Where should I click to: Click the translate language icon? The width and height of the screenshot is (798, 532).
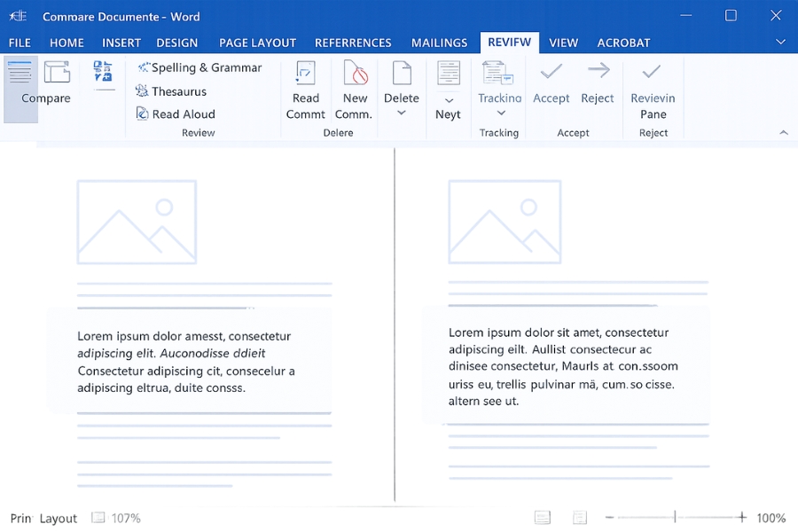pyautogui.click(x=104, y=73)
